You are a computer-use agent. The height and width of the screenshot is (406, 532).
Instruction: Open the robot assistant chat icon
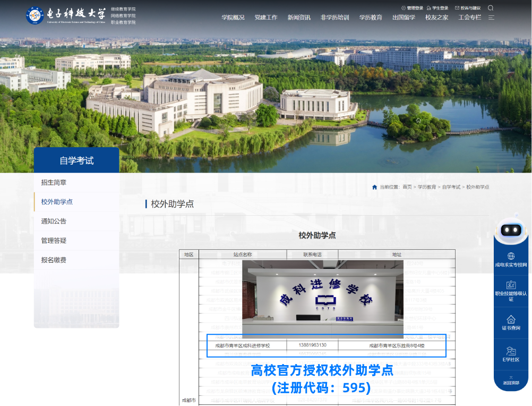511,231
